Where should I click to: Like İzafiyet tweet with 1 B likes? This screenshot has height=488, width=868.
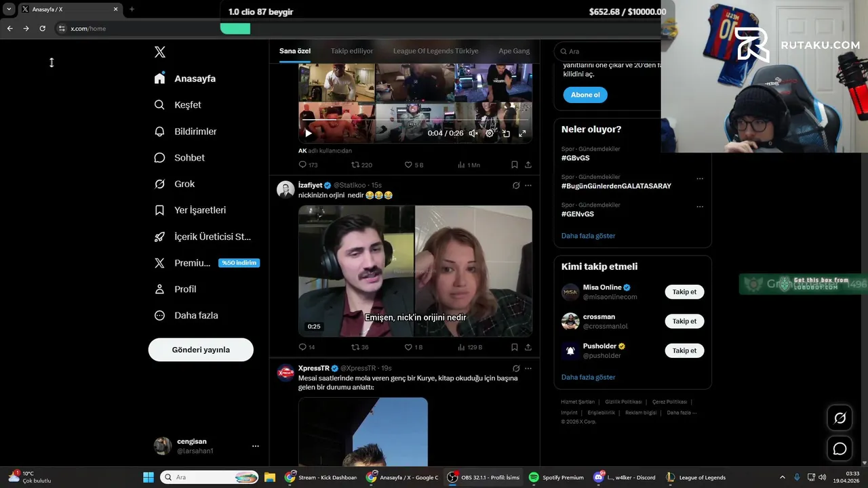(414, 347)
